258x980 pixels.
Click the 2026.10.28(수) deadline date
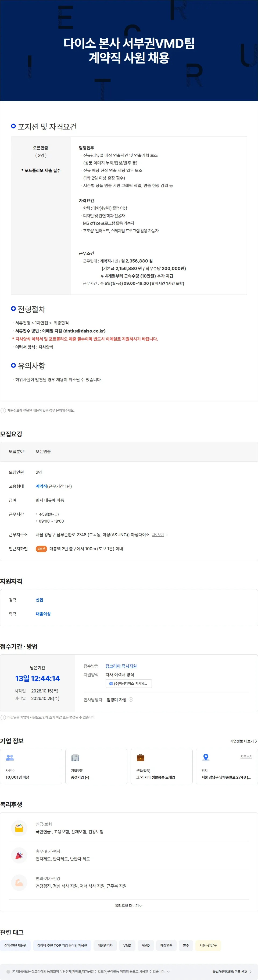pos(45,698)
